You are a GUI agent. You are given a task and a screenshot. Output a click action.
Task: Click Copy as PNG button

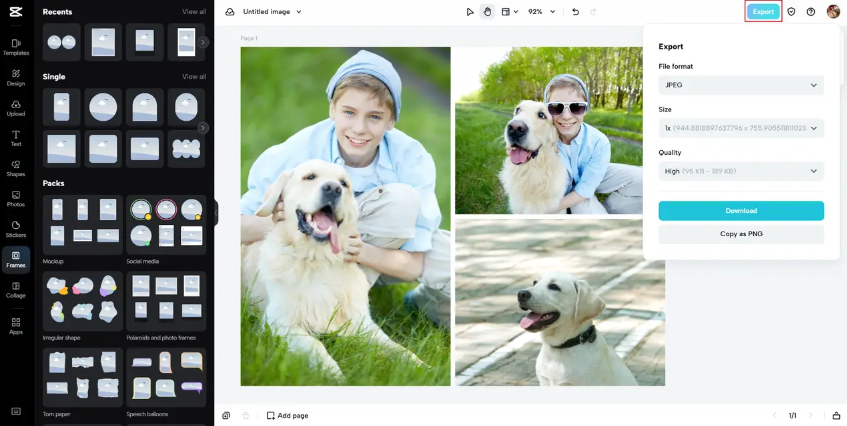click(741, 234)
